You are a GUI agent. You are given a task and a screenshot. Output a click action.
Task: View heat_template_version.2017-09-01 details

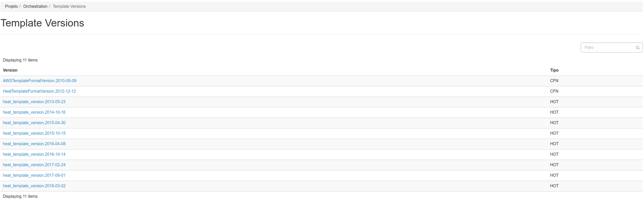click(x=34, y=175)
